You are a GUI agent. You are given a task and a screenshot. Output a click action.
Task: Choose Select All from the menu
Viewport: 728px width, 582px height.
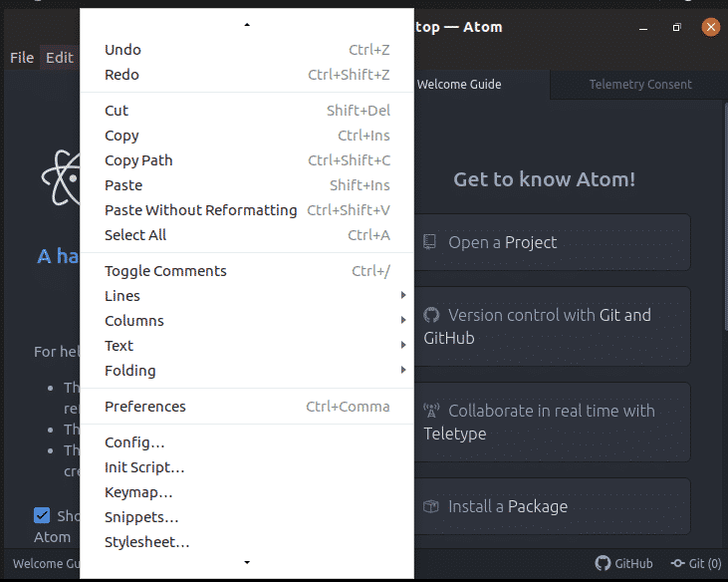tap(247, 235)
